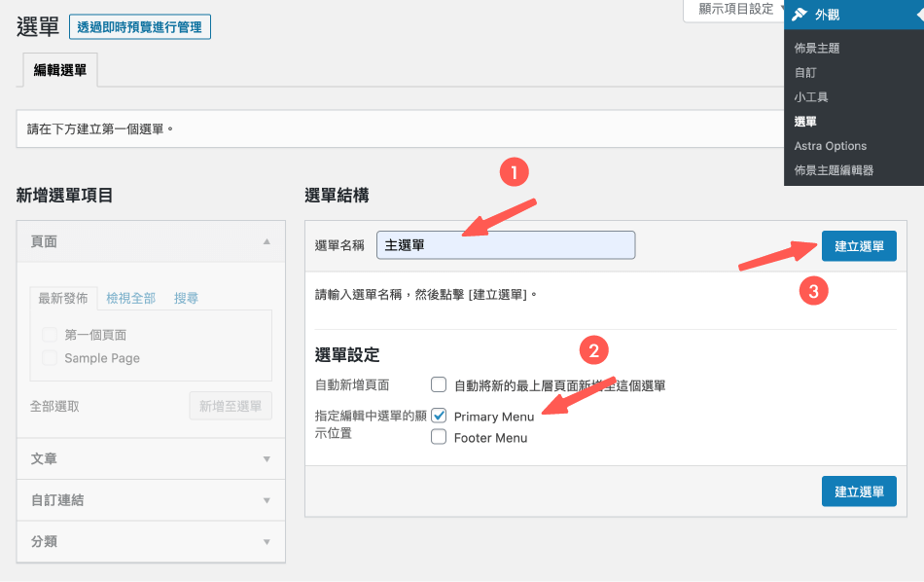Click the top 建立選單 button
Screen dimensions: 924x582
[x=859, y=246]
